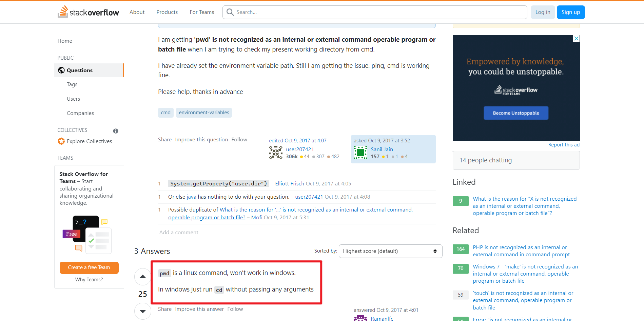Downvote the answer scoring 25
The height and width of the screenshot is (321, 644).
(143, 311)
